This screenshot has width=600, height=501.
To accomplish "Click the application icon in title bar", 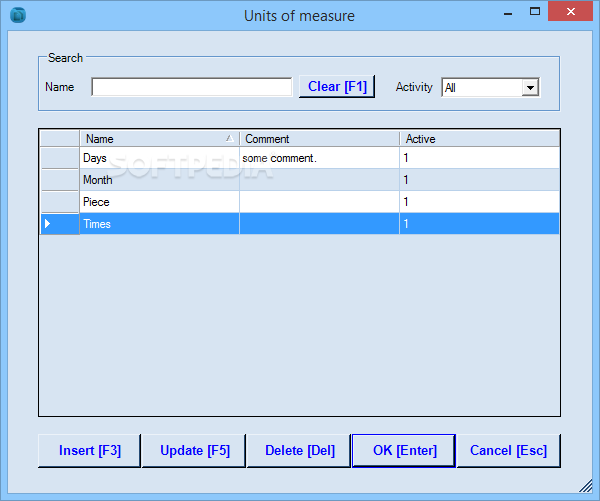I will click(18, 16).
